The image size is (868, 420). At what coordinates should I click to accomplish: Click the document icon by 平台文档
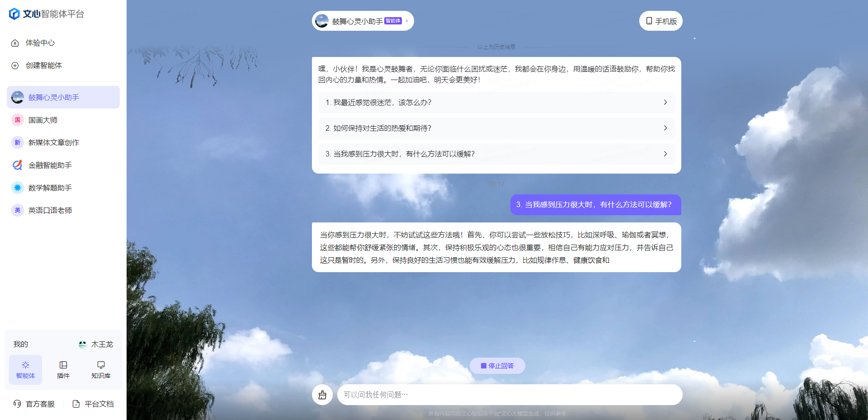point(76,404)
